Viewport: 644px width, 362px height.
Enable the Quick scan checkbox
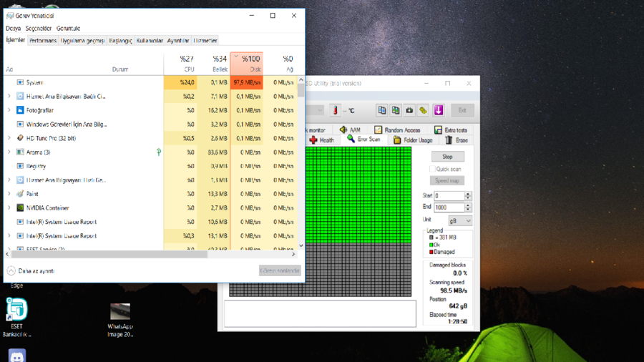coord(432,169)
